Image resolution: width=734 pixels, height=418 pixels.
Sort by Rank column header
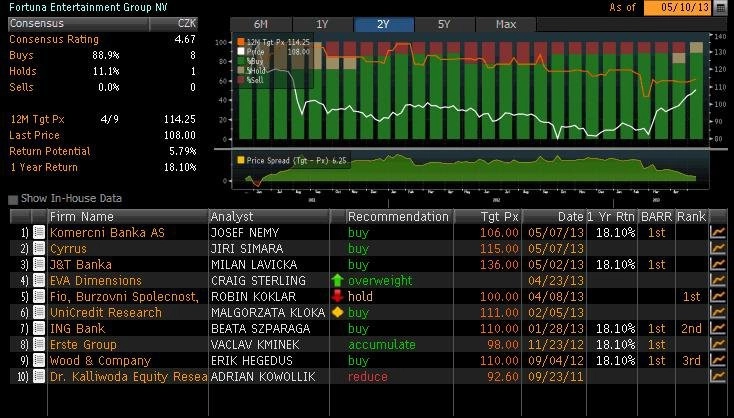pyautogui.click(x=691, y=217)
